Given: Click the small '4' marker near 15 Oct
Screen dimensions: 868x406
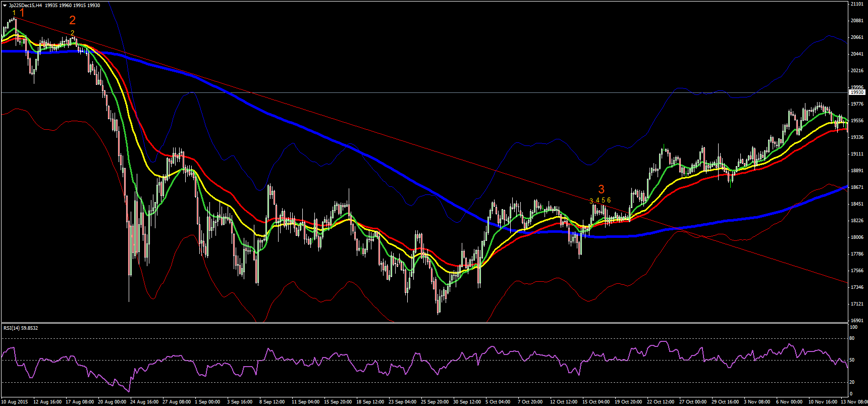Looking at the screenshot, I should point(598,200).
